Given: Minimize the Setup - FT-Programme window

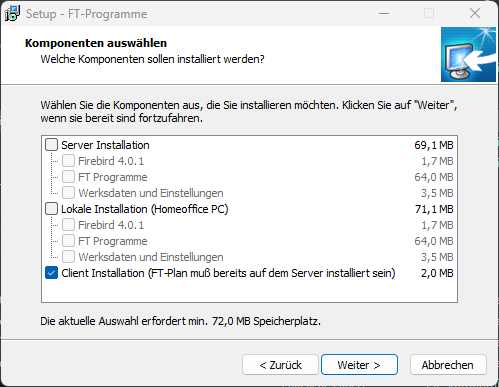Looking at the screenshot, I should (x=384, y=13).
